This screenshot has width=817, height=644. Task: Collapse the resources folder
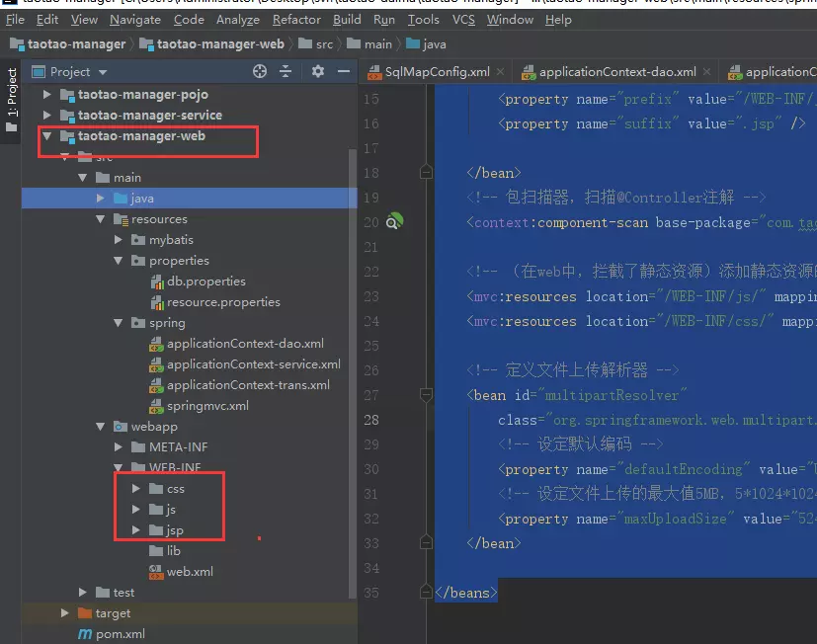click(100, 219)
